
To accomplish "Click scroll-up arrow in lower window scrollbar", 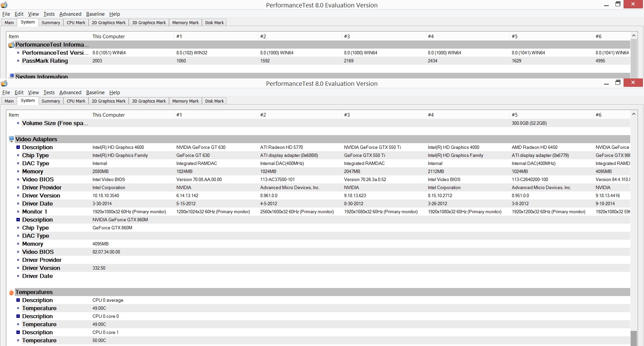I will click(x=634, y=114).
